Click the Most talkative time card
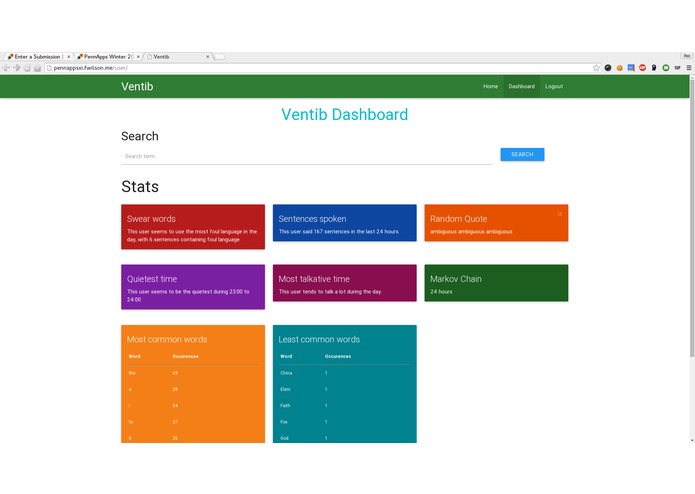This screenshot has height=494, width=695. [344, 283]
